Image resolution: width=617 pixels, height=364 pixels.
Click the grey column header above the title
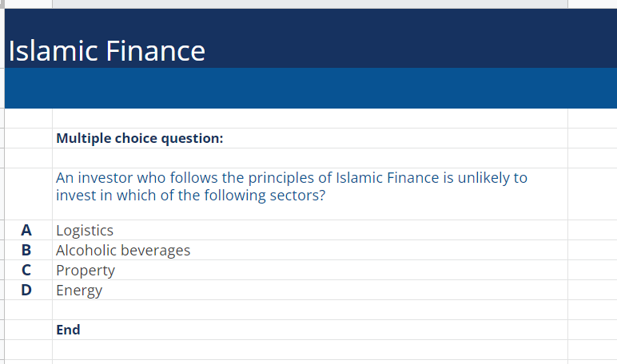click(x=310, y=4)
